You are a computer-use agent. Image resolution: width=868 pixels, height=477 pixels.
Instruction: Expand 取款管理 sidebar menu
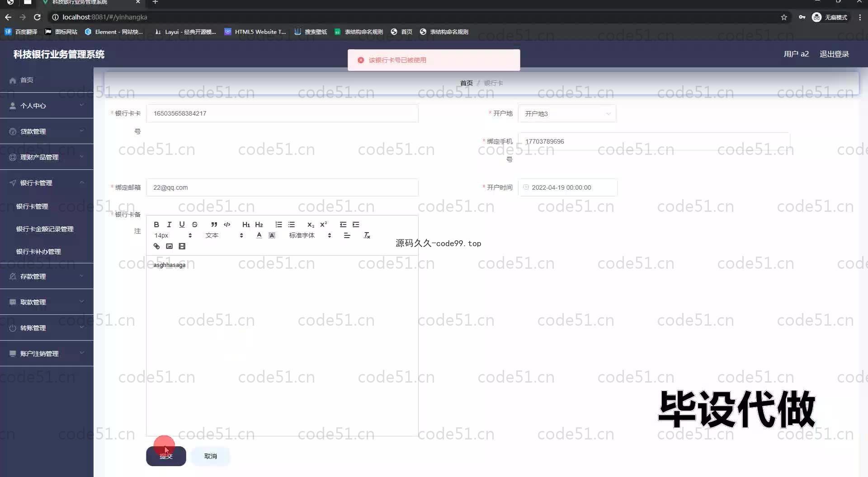(47, 302)
